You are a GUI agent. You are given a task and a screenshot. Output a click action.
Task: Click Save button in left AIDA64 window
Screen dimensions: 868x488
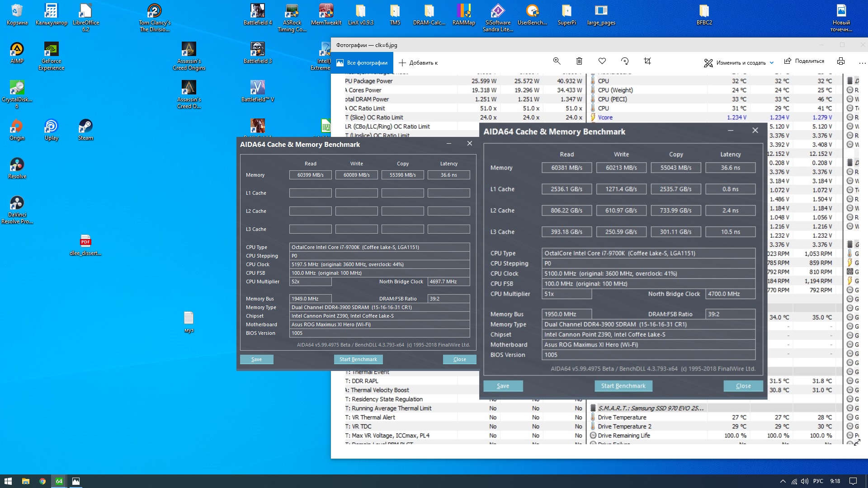click(256, 359)
